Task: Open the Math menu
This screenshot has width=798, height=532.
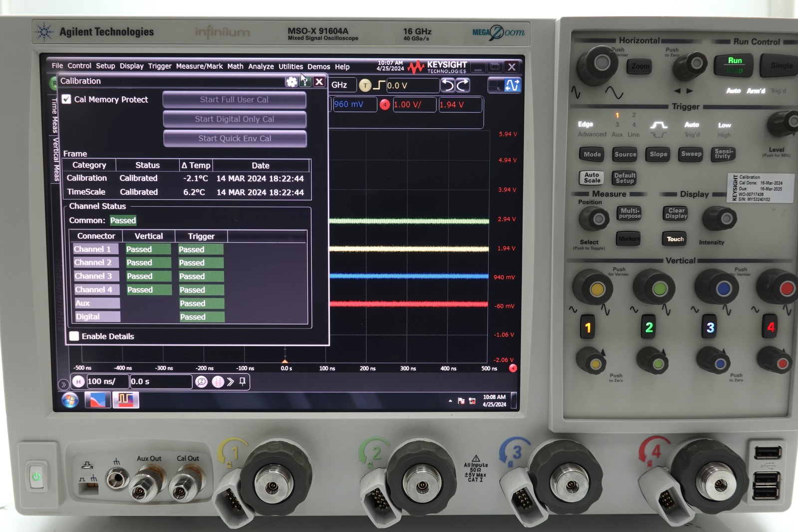Action: 235,66
